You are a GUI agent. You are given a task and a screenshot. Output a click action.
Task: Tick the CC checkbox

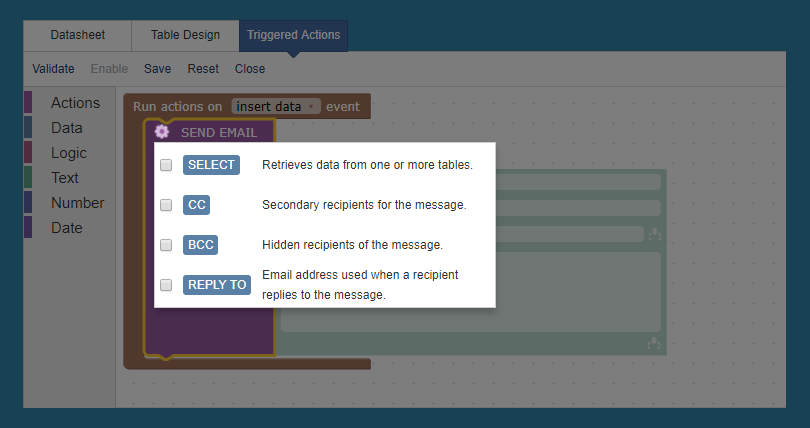pos(166,205)
